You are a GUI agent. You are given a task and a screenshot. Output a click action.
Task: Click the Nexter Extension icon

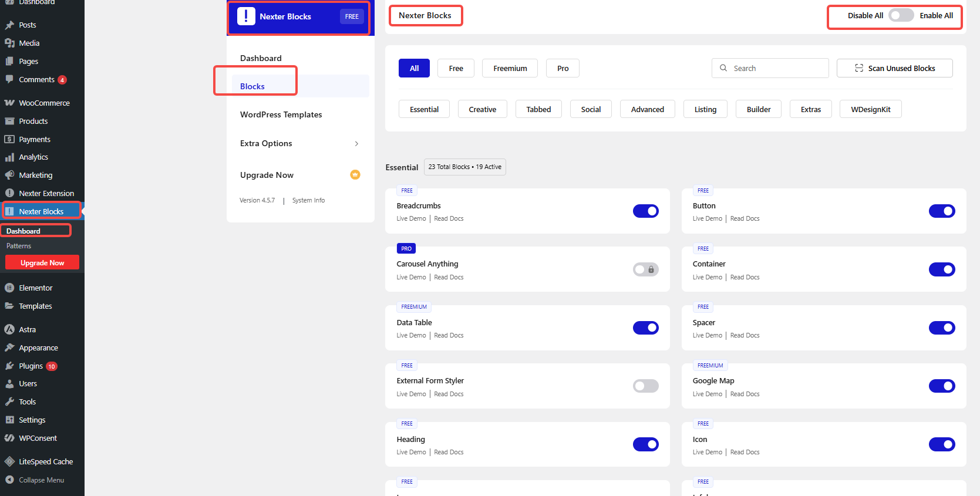(x=9, y=193)
